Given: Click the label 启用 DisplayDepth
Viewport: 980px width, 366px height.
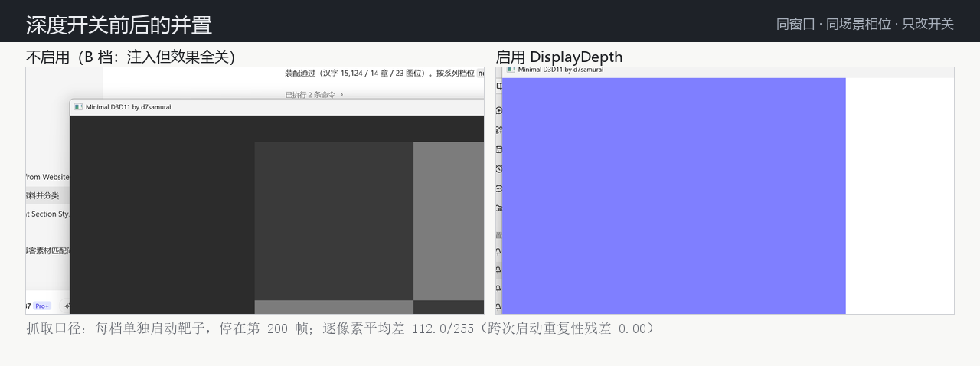Looking at the screenshot, I should click(559, 57).
